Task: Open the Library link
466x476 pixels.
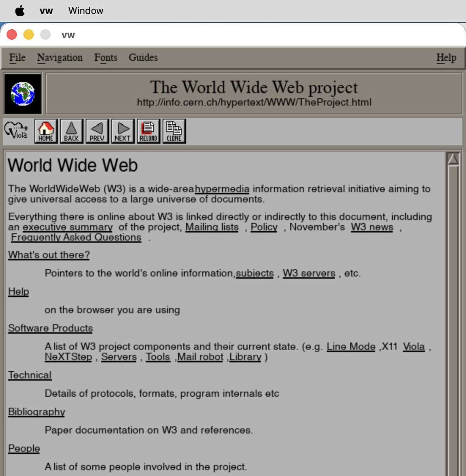Action: (x=245, y=357)
